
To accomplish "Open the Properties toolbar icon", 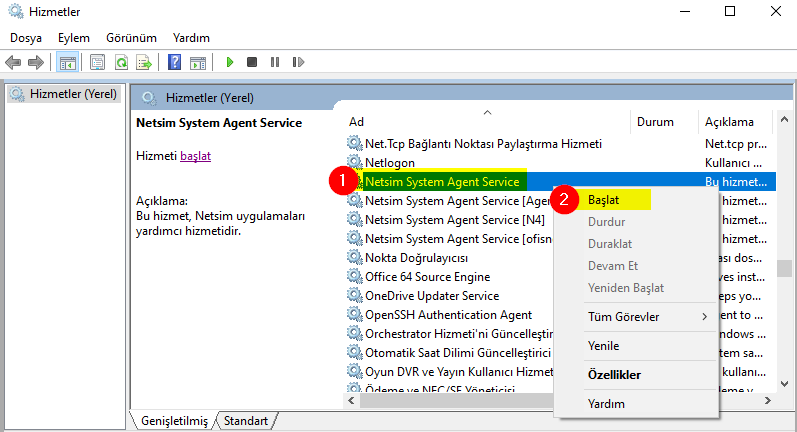I will click(97, 63).
